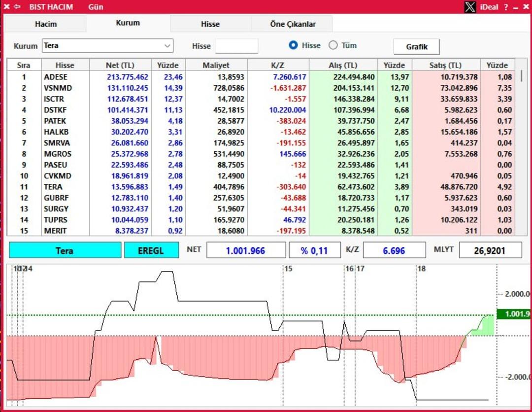Switch to the Hisse tab
The width and height of the screenshot is (532, 412).
210,24
